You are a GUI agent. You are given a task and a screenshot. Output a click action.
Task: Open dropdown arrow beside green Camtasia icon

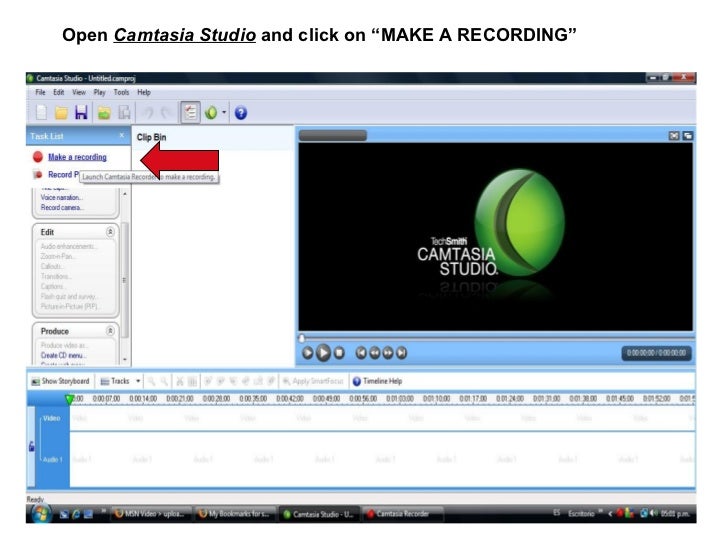point(224,112)
